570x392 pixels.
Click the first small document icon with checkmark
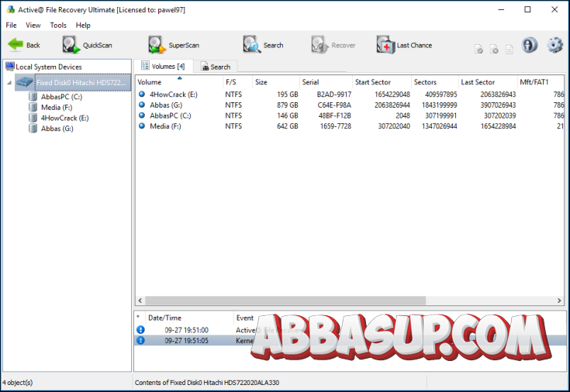(478, 49)
